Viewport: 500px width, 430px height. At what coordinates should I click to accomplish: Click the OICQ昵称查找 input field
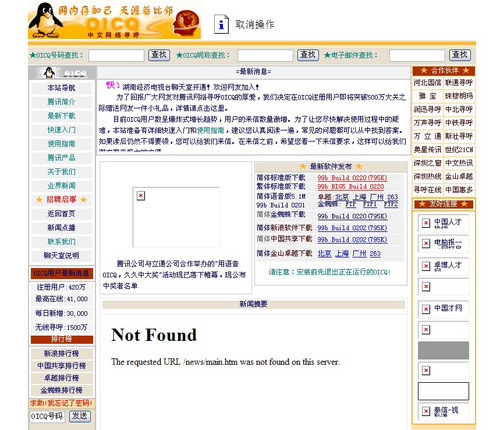click(x=265, y=55)
